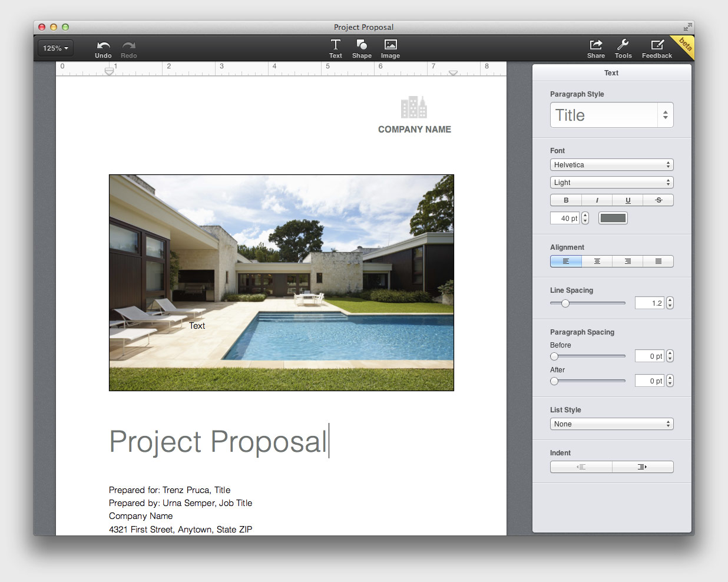
Task: Send feedback via Feedback icon
Action: pyautogui.click(x=657, y=45)
